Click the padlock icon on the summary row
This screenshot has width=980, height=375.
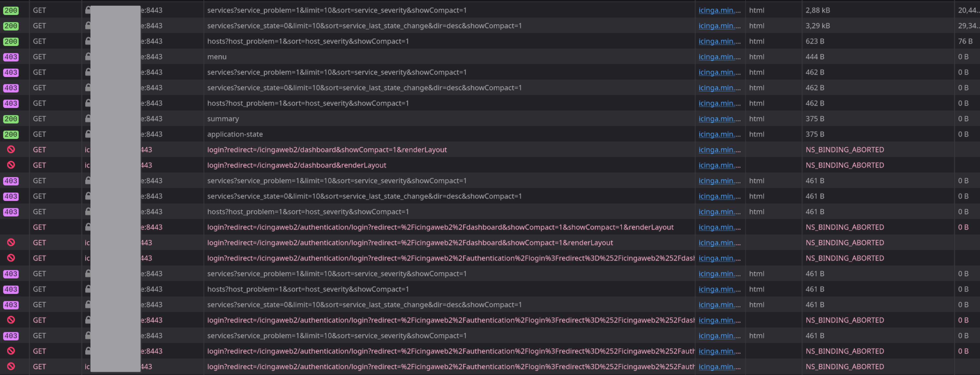click(88, 119)
